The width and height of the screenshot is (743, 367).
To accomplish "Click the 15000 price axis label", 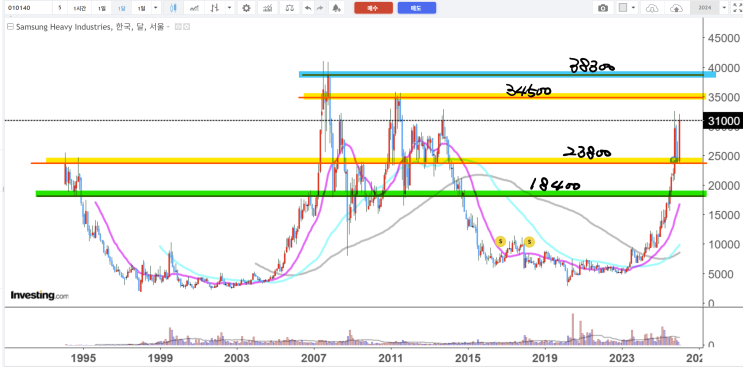I will pos(724,215).
